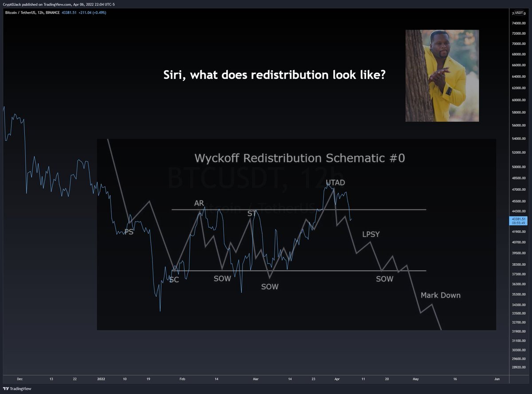
Task: Click the 'Wyckoff Redistribution Schematic #0' title
Action: click(x=300, y=158)
